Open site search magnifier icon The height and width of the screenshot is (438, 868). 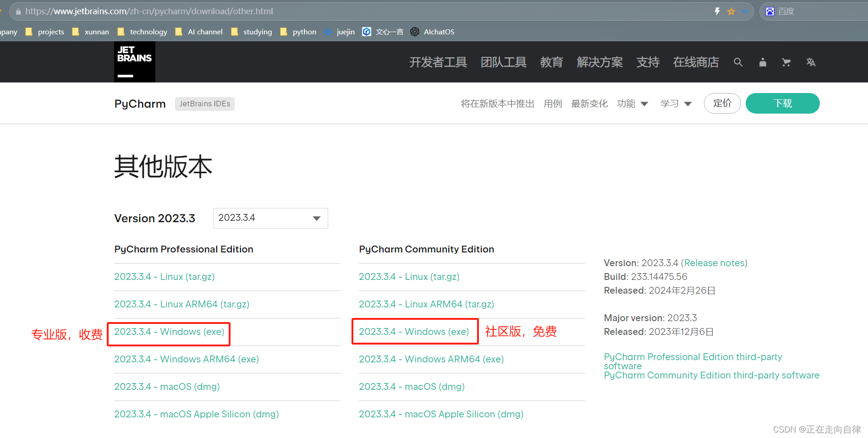pyautogui.click(x=738, y=62)
